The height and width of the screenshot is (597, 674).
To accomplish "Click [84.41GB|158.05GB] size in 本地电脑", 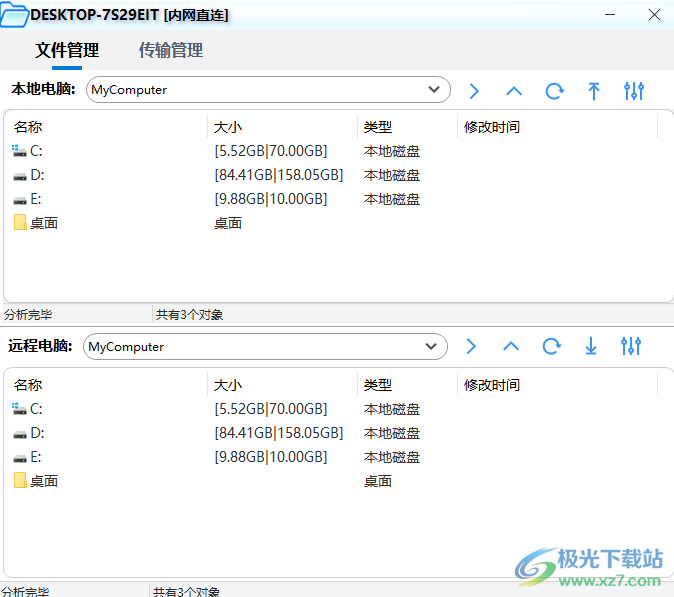I will coord(279,175).
